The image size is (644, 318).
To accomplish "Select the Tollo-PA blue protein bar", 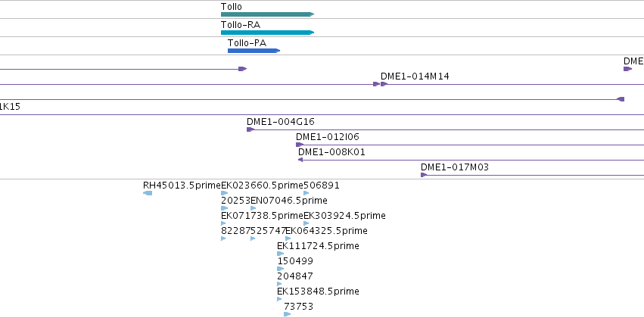I will (x=254, y=51).
